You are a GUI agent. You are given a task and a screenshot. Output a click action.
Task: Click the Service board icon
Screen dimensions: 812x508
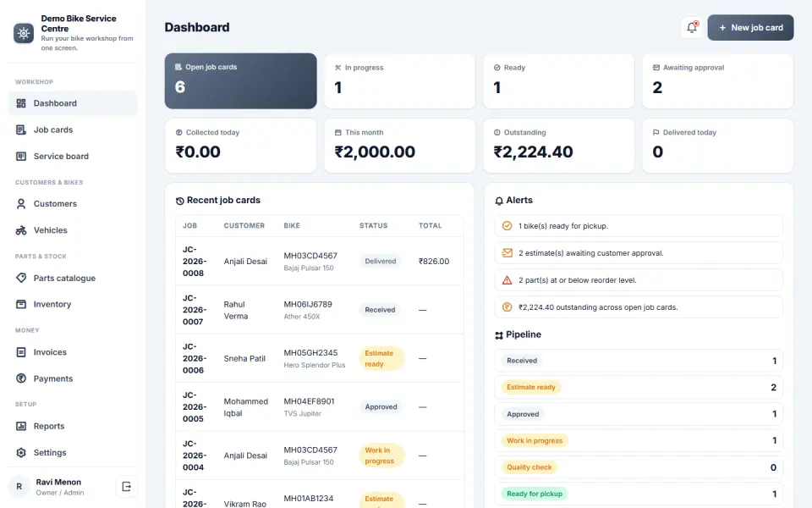coord(21,156)
